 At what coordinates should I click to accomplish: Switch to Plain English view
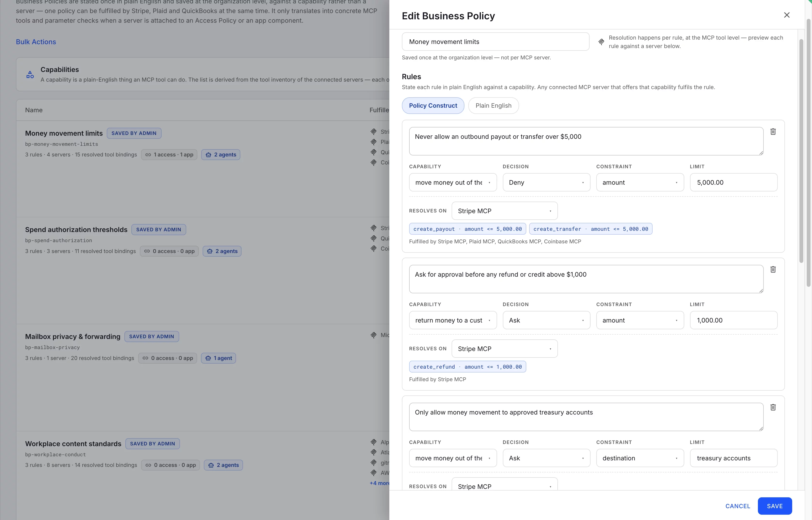pyautogui.click(x=493, y=106)
